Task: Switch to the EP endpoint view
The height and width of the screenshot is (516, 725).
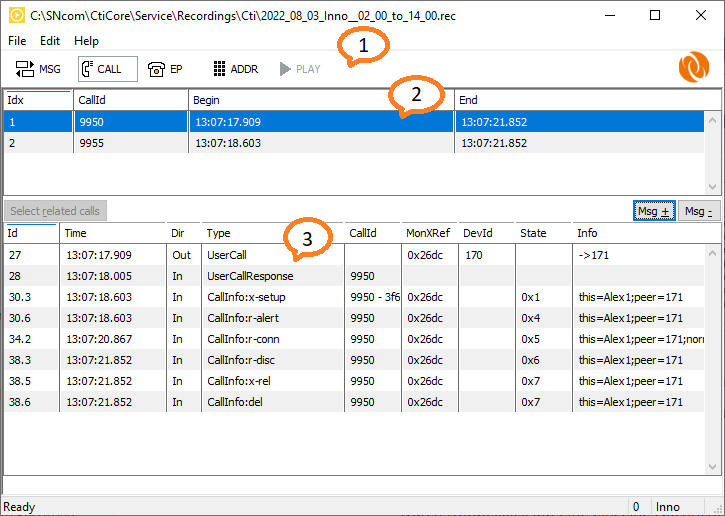Action: (168, 69)
